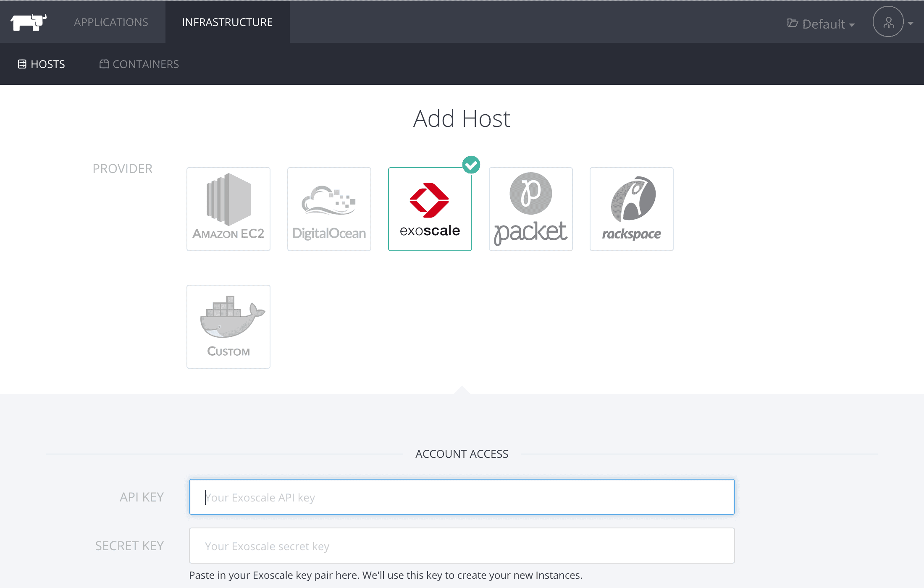
Task: Focus the Exoscale secret key field
Action: (462, 546)
